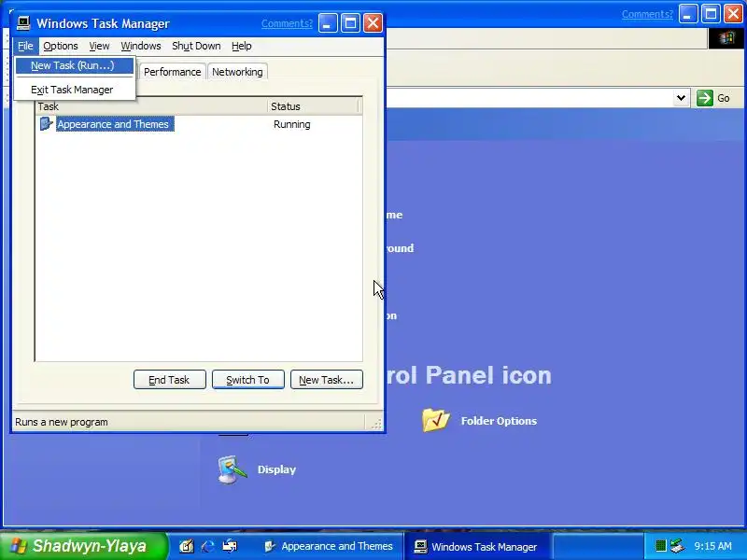Click the Shadwyn-Ylaya Start button

pyautogui.click(x=83, y=546)
